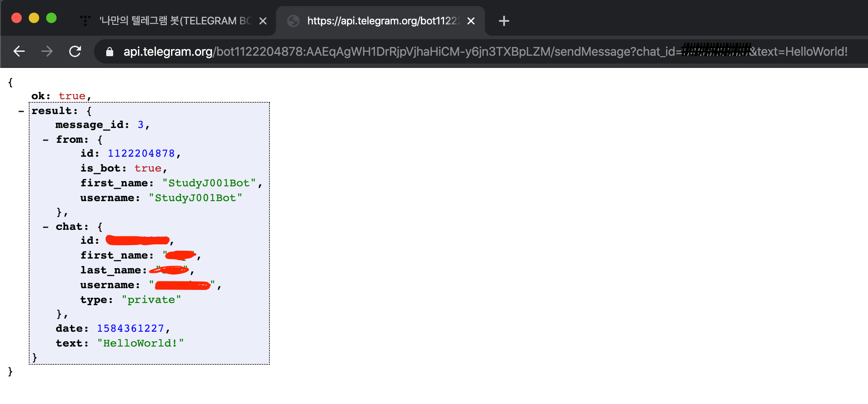868x404 pixels.
Task: Click the green fullscreen window button
Action: pyautogui.click(x=51, y=18)
